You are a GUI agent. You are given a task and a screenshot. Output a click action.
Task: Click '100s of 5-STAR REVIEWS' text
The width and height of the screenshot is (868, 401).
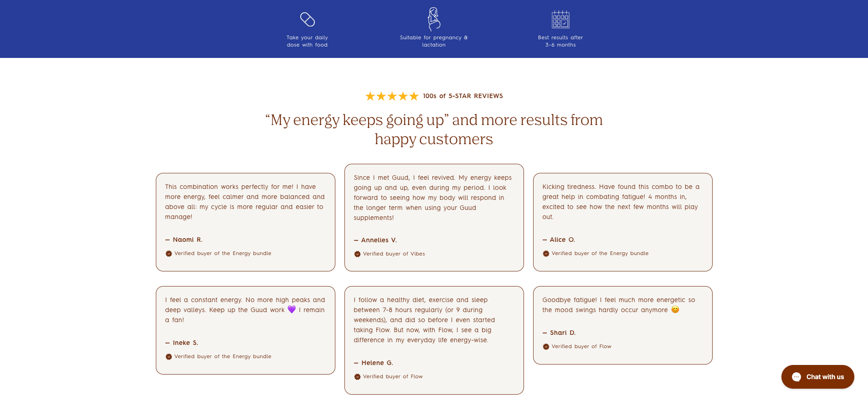463,96
